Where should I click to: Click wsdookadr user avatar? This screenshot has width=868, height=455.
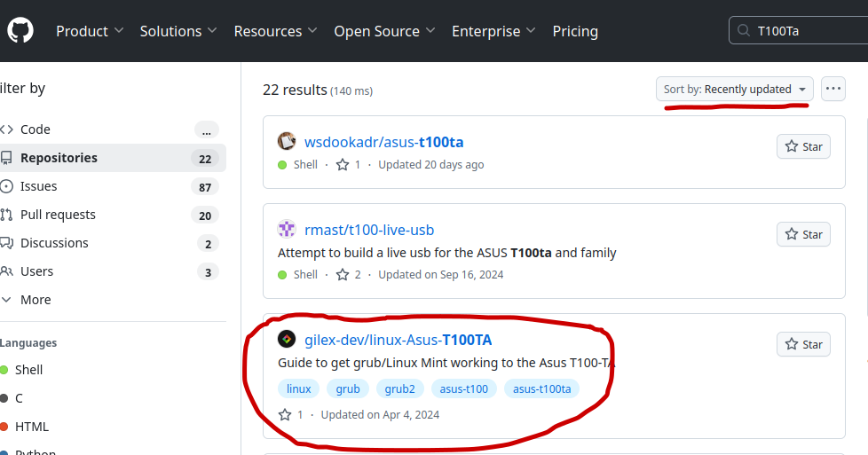coord(286,142)
